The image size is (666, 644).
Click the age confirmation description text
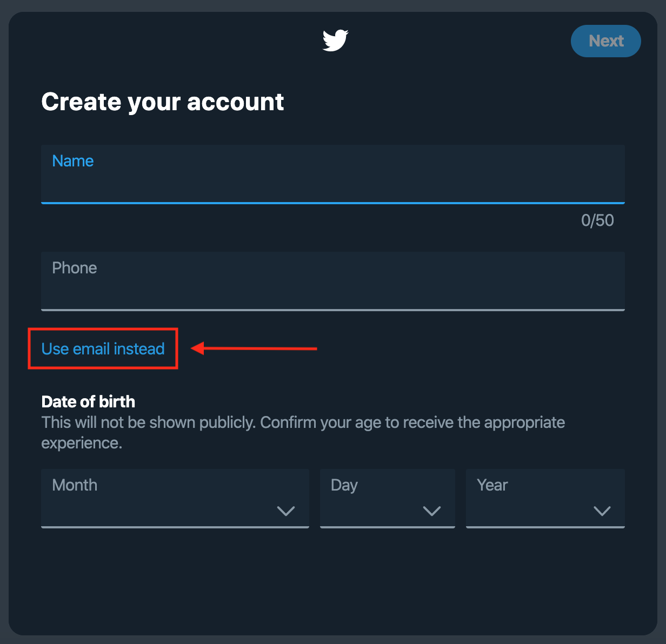303,432
